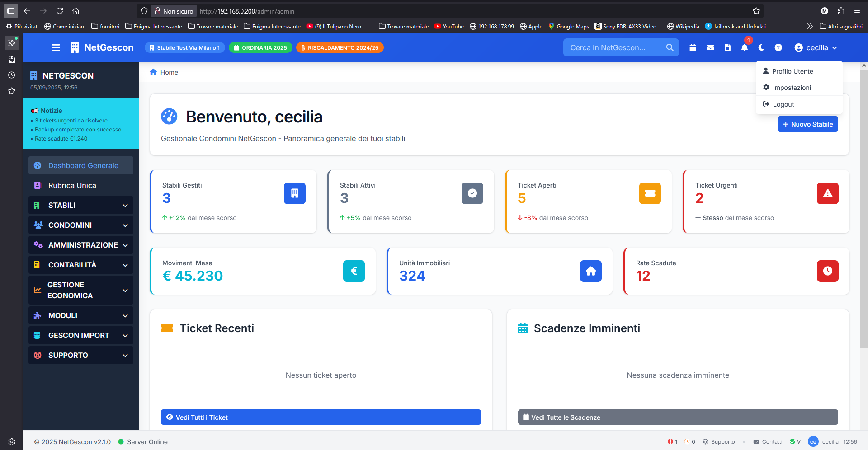Image resolution: width=868 pixels, height=450 pixels.
Task: Expand the CONTABILITÀ sidebar section
Action: (81, 265)
